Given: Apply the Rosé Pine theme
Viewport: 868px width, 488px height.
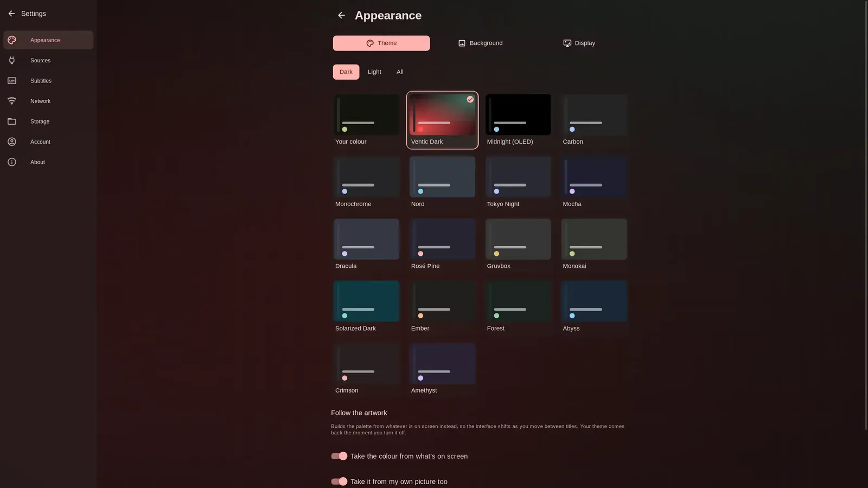Looking at the screenshot, I should pos(442,245).
